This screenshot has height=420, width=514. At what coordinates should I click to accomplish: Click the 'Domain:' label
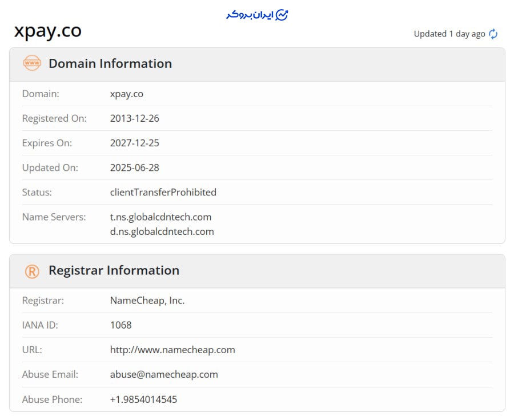tap(41, 94)
